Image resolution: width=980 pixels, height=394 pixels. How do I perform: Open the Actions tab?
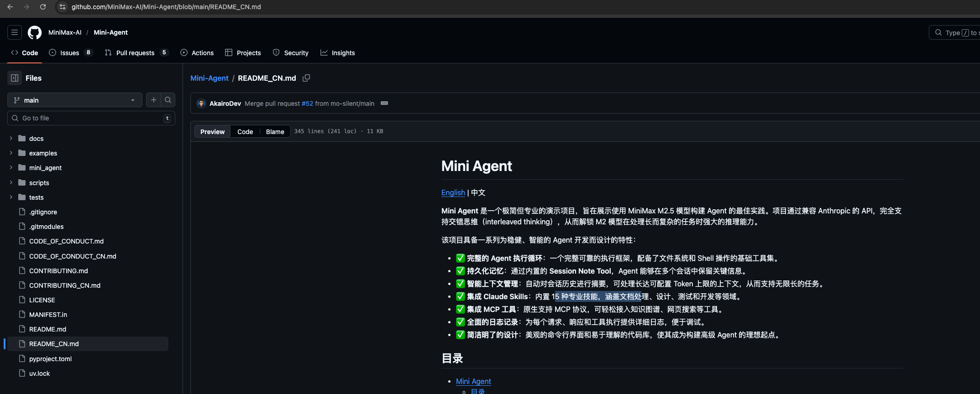pyautogui.click(x=197, y=53)
